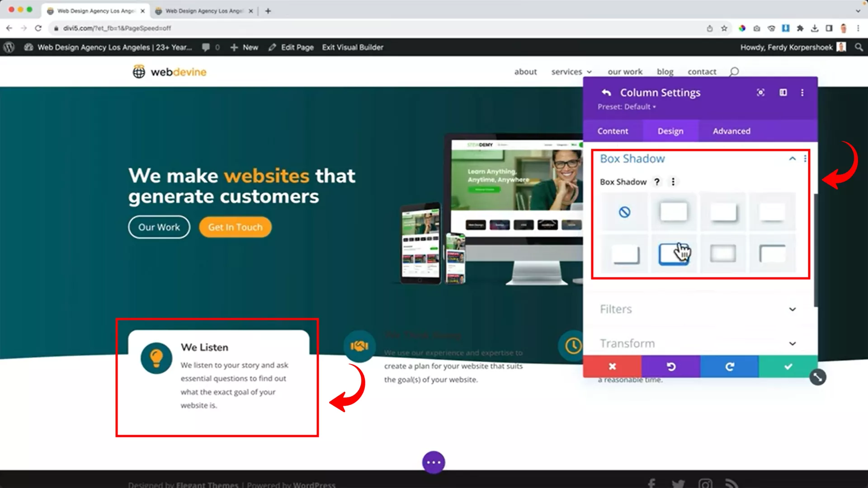Click the Box Shadow help question mark
The height and width of the screenshot is (488, 868).
coord(657,182)
